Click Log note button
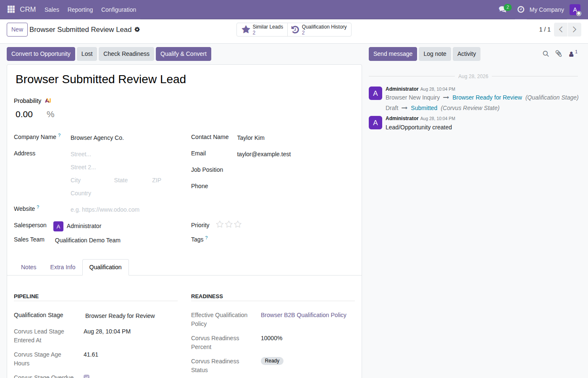588x378 pixels. pyautogui.click(x=435, y=54)
